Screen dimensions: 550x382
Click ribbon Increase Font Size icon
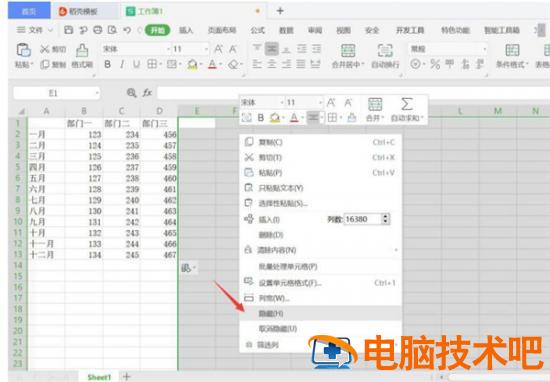pos(218,49)
